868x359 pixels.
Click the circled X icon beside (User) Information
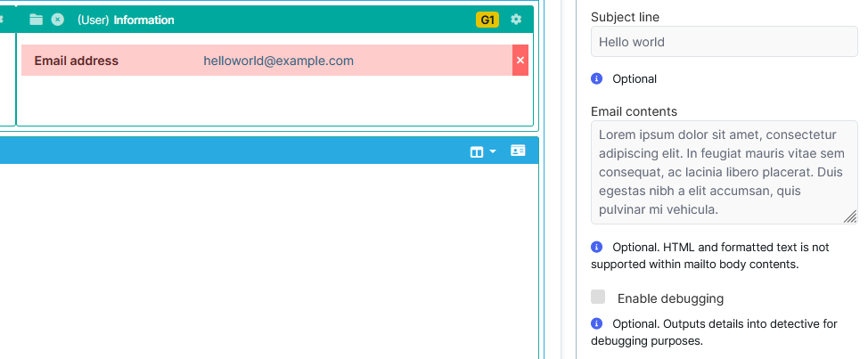coord(57,20)
